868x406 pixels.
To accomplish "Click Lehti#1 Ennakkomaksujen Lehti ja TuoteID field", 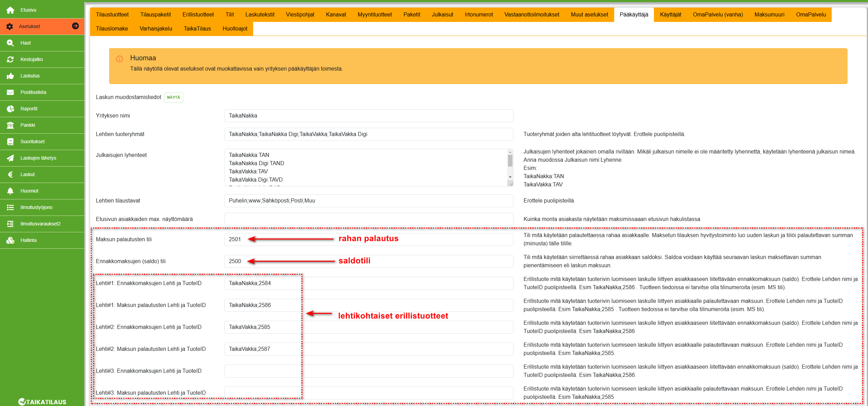I will (369, 283).
